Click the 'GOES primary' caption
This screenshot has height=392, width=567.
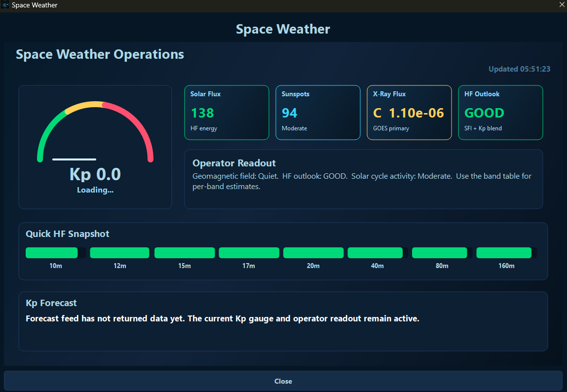(391, 128)
